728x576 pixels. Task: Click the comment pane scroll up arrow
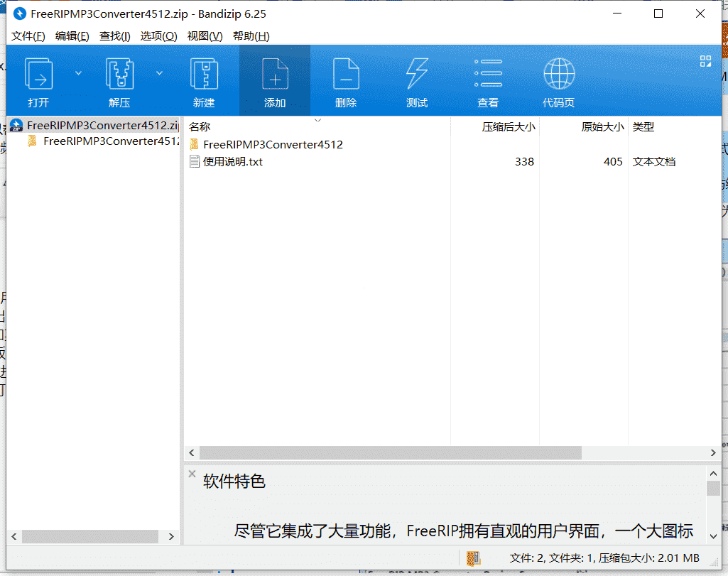coord(713,474)
